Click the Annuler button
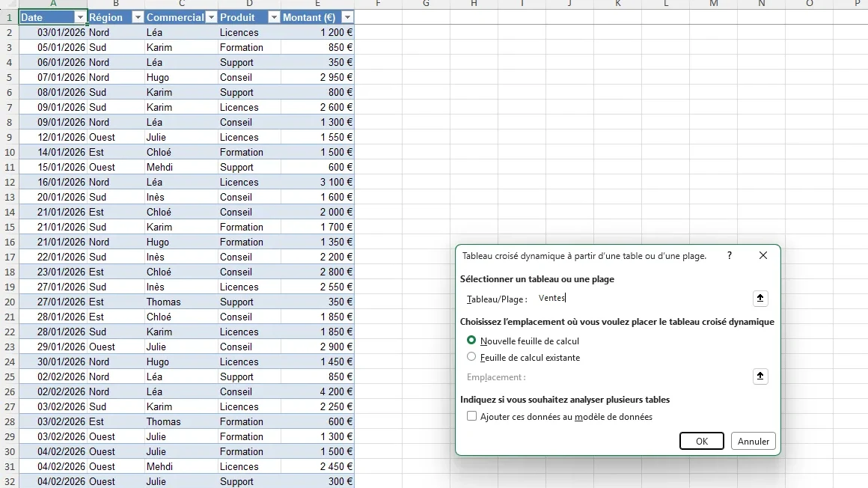The height and width of the screenshot is (488, 868). 753,441
